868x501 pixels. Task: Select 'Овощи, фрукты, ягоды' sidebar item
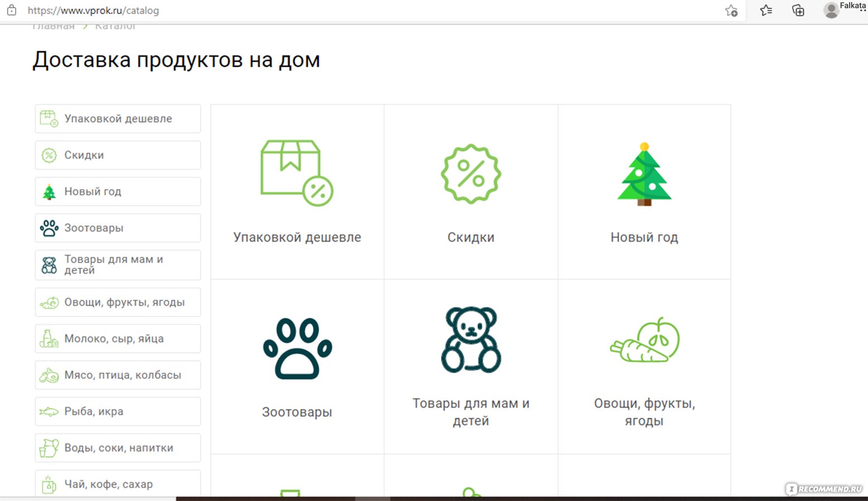click(x=118, y=302)
